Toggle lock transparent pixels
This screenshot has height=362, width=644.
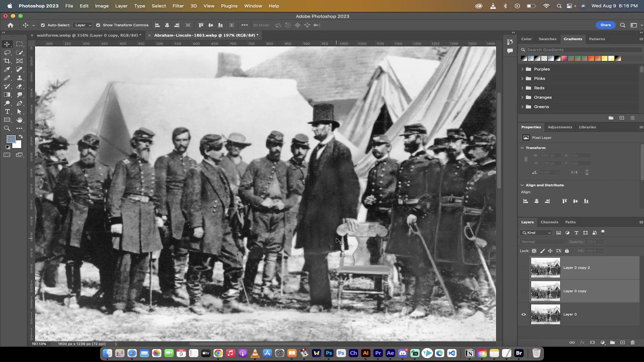[534, 251]
